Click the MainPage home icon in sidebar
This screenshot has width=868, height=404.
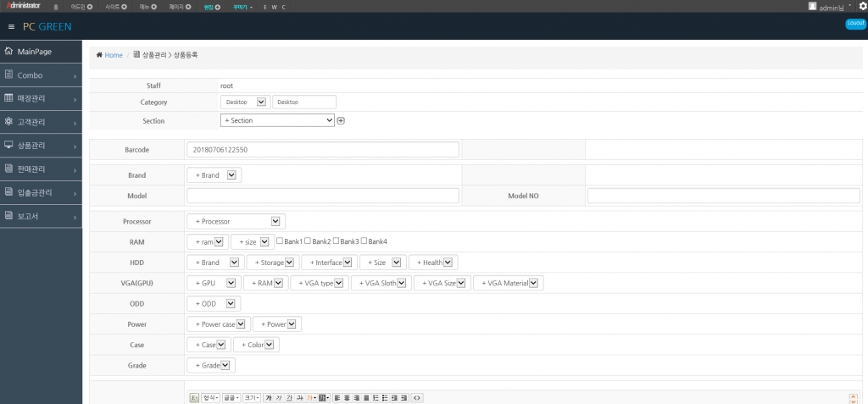coord(8,52)
